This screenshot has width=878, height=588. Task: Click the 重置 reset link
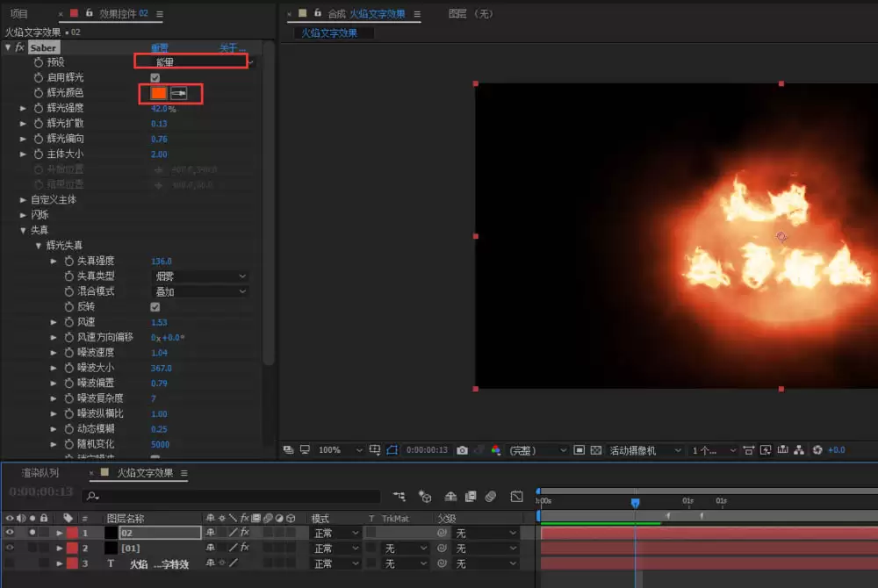tap(160, 48)
